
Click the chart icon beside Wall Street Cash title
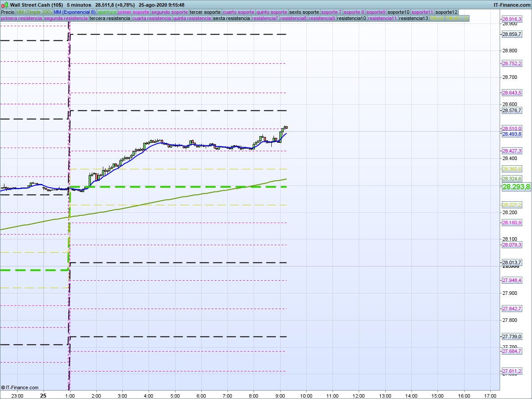(3, 5)
